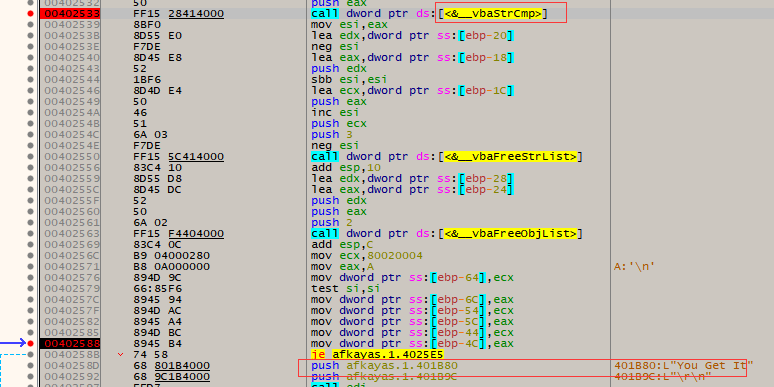
Task: Select address 0040253B in the address column
Action: 72,36
